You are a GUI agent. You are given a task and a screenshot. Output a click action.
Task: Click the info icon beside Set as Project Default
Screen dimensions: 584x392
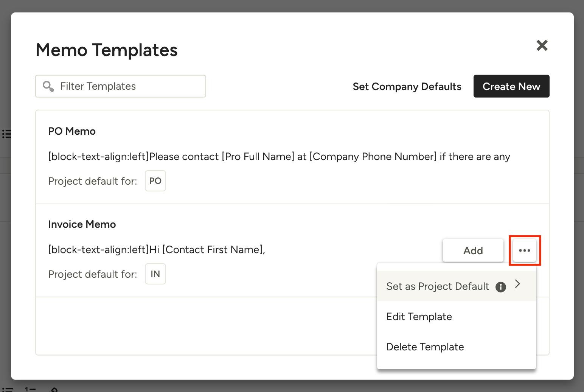tap(500, 287)
